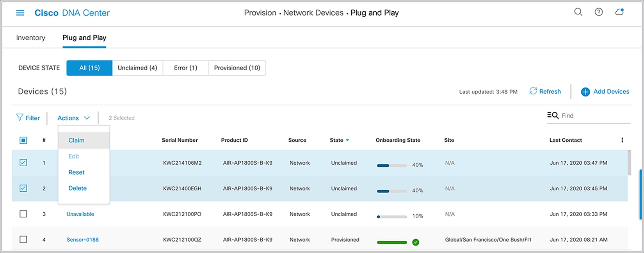Click serial number KWC212100QZ
Screen dimensions: 644x253
tap(182, 240)
